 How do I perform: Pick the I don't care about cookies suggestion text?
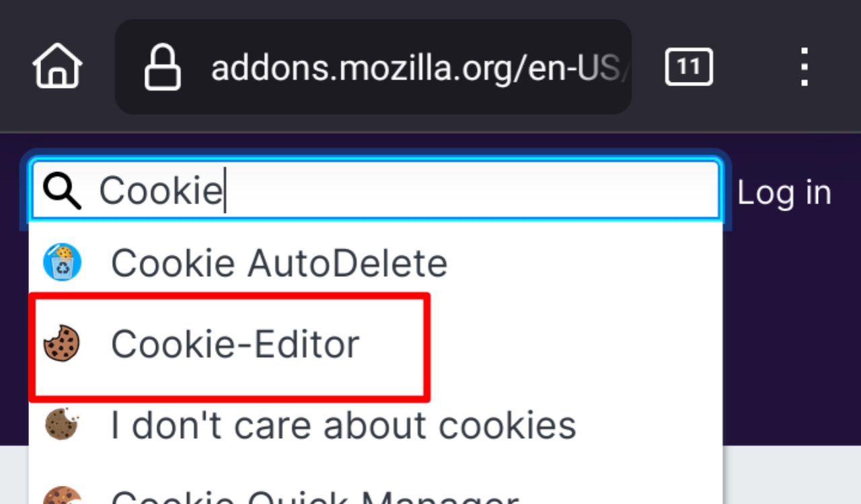coord(343,425)
